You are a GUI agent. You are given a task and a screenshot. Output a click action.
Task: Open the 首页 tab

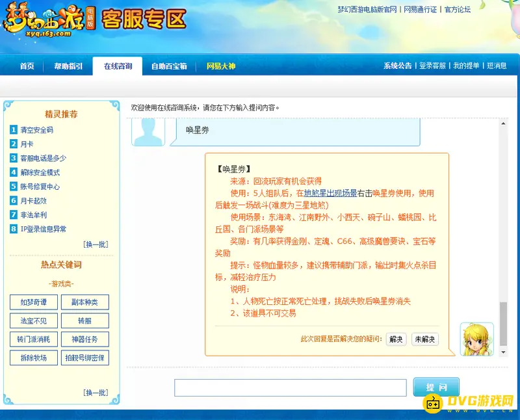click(x=27, y=66)
